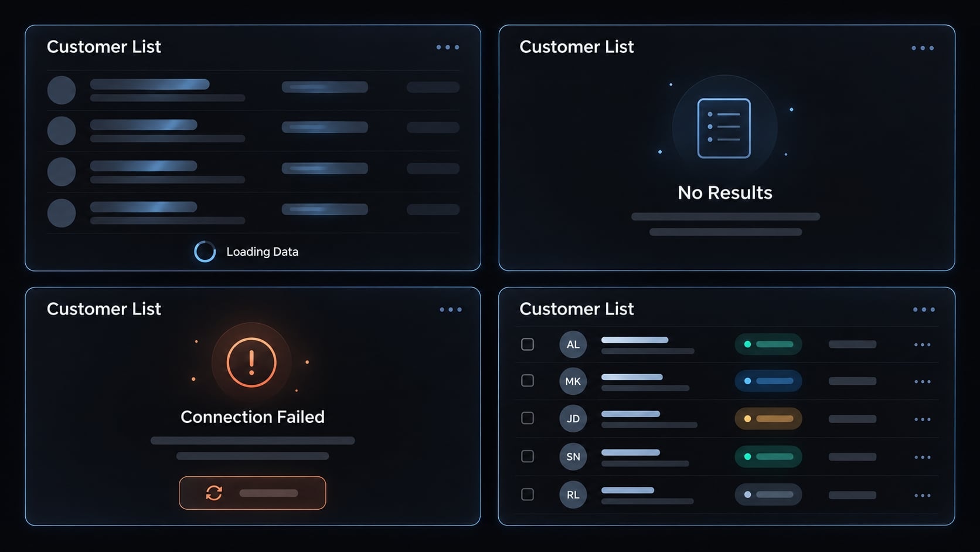Viewport: 980px width, 552px height.
Task: Tick the checkbox for the AL row
Action: 528,344
